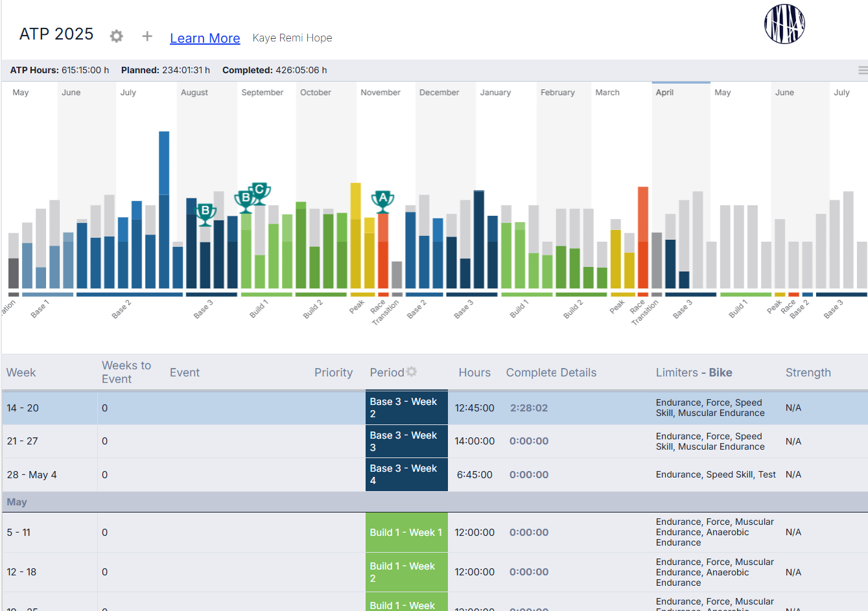Click the A-priority trophy in November
Image resolution: width=868 pixels, height=611 pixels.
(382, 202)
